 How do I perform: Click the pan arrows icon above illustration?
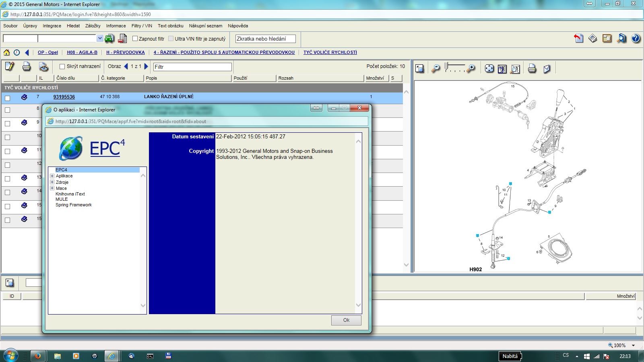(x=489, y=69)
